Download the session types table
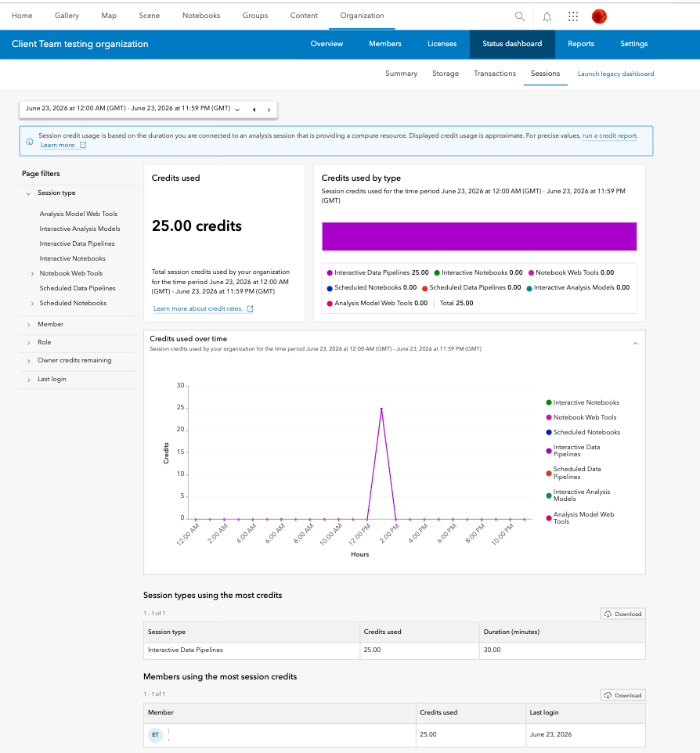The height and width of the screenshot is (753, 700). [622, 614]
